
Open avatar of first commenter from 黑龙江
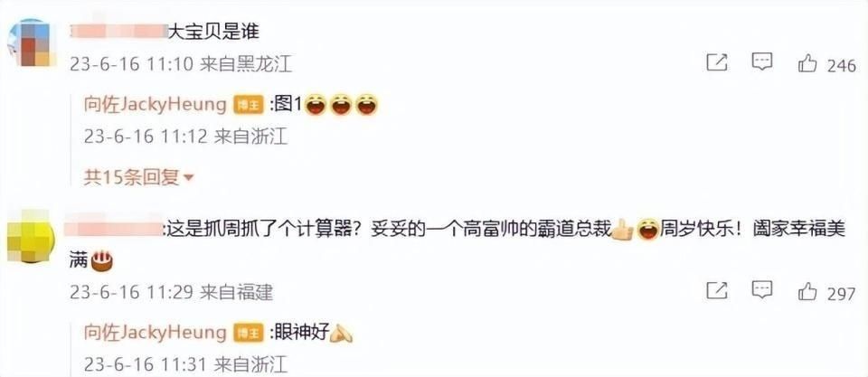(33, 43)
